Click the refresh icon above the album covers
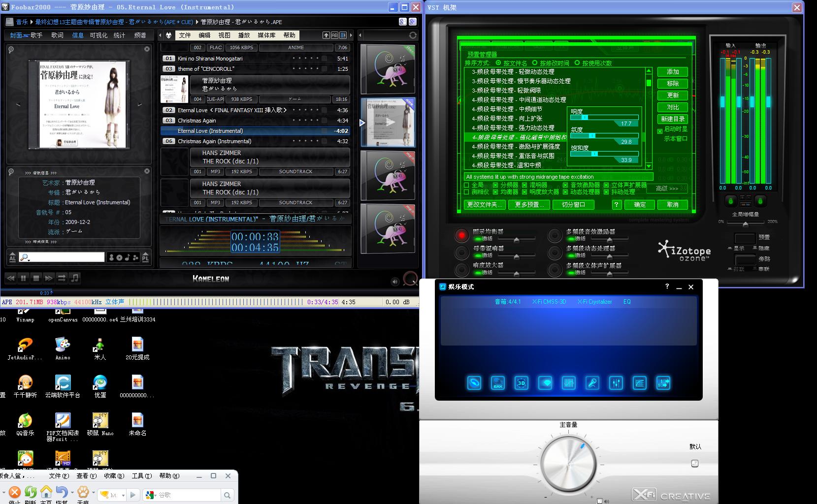 point(413,35)
